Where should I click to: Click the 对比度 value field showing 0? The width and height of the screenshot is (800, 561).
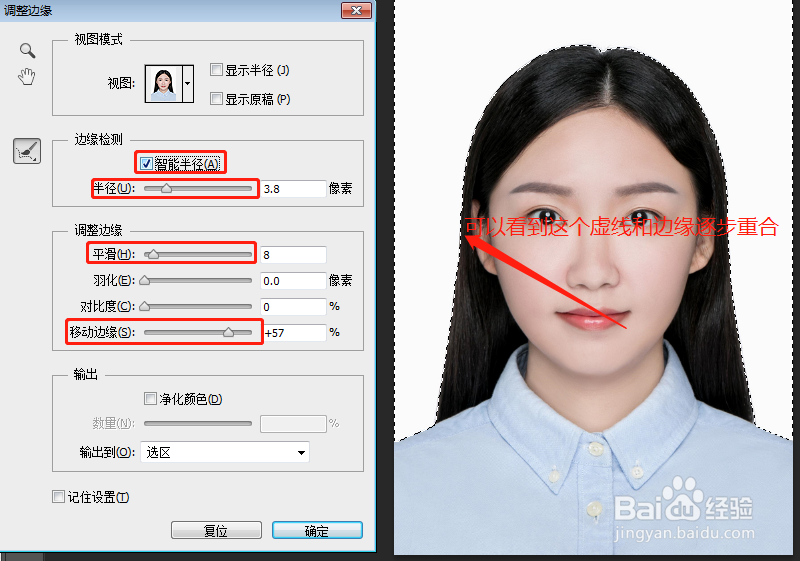click(x=293, y=307)
